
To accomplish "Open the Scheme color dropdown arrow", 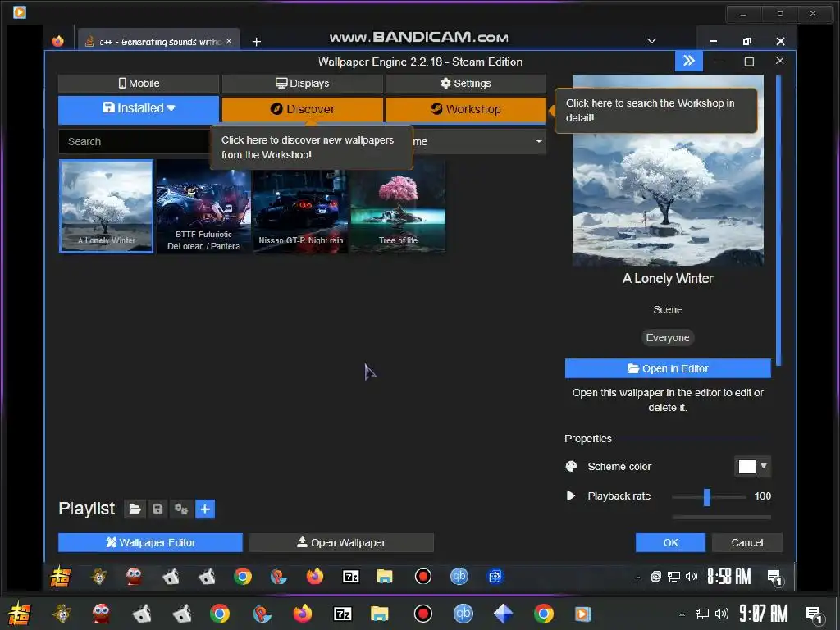I will tap(764, 466).
